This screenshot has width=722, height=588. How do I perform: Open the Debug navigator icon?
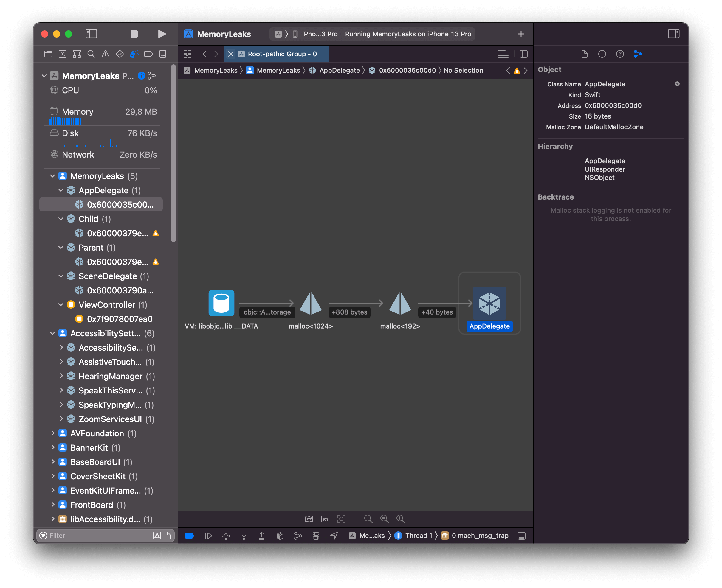point(134,54)
